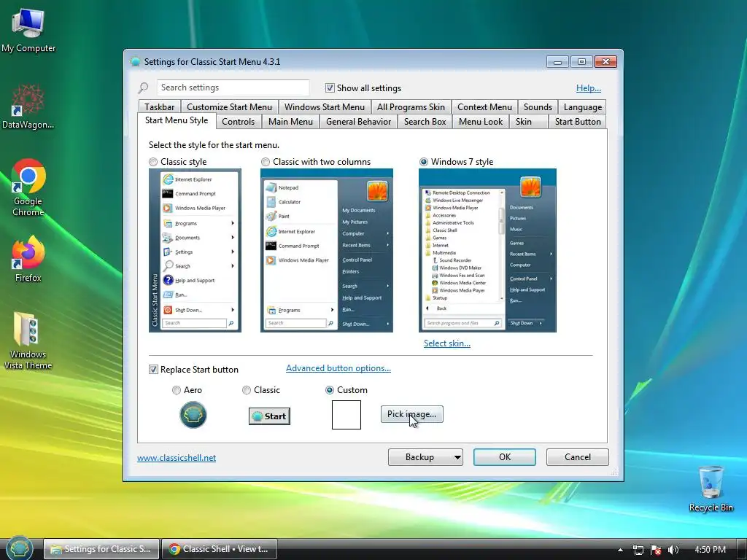Confirm settings with the OK button

[x=505, y=457]
